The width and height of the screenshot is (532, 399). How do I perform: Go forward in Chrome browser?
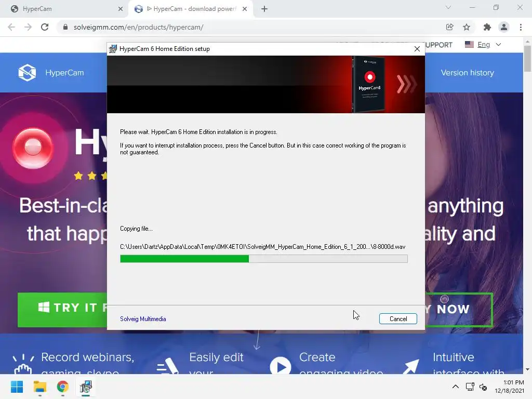tap(28, 27)
